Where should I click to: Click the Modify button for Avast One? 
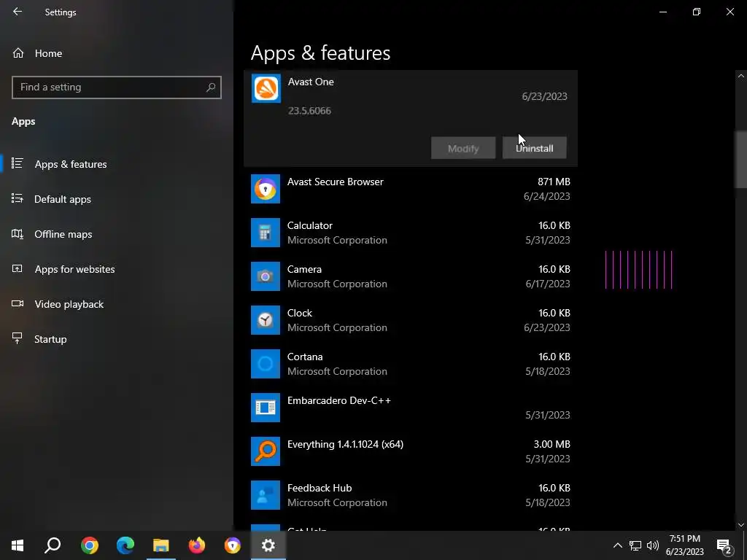pyautogui.click(x=463, y=148)
